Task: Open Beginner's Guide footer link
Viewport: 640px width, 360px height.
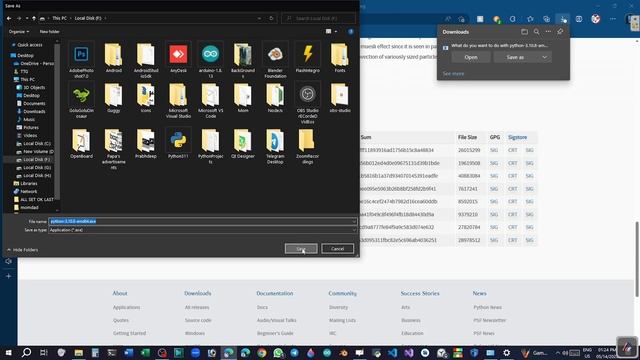Action: click(x=275, y=333)
